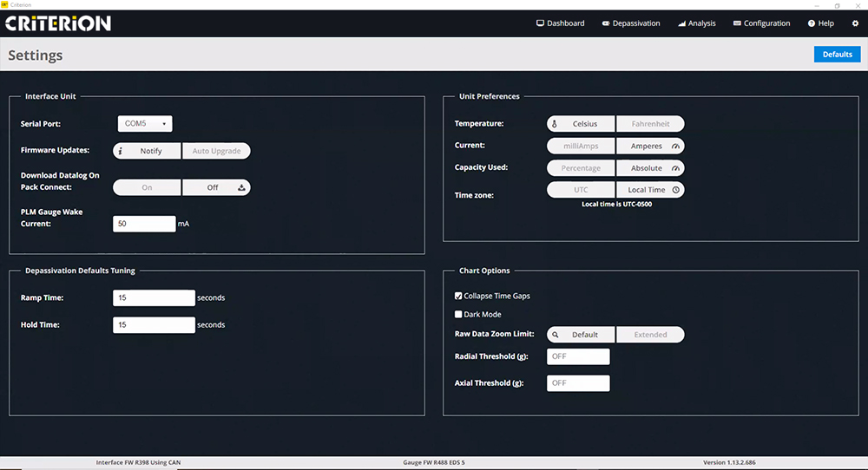
Task: Click the download icon on Off toggle
Action: pyautogui.click(x=242, y=187)
